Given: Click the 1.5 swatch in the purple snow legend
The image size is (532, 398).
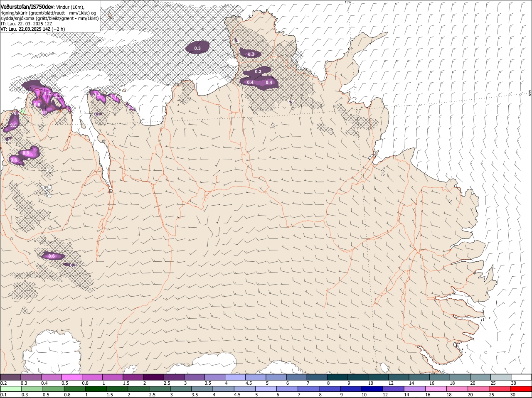Looking at the screenshot, I should point(133,377).
